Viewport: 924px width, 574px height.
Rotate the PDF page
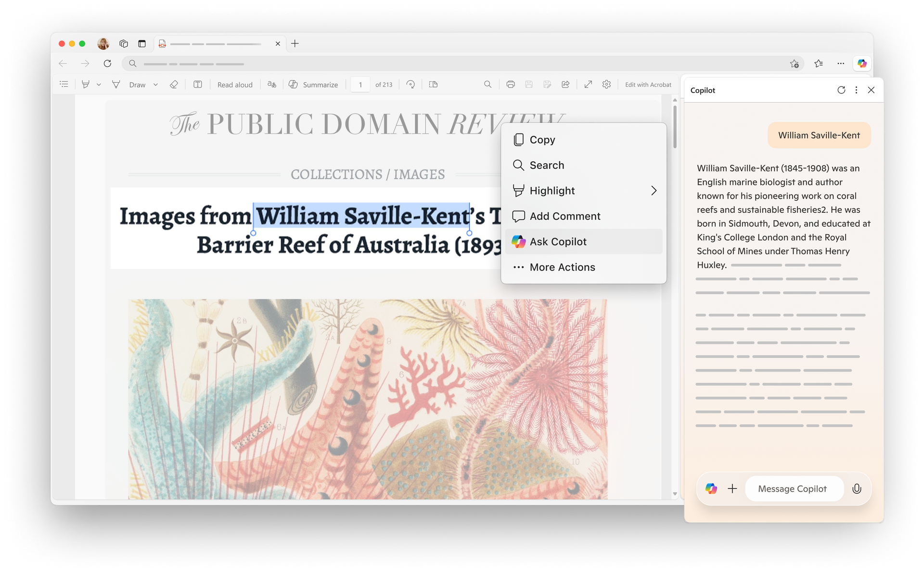(x=411, y=84)
